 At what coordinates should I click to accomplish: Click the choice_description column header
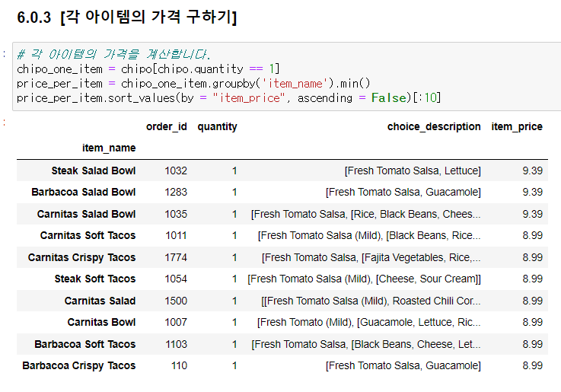[x=434, y=126]
